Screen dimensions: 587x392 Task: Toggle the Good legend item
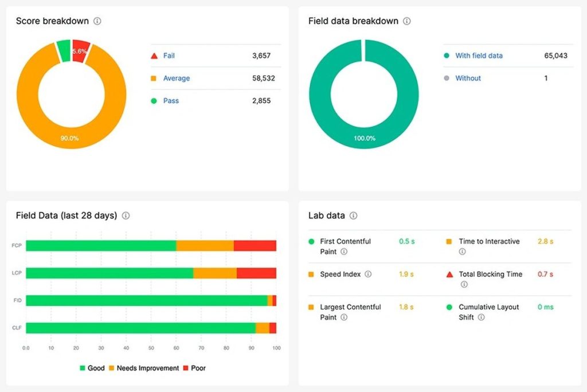click(x=92, y=368)
